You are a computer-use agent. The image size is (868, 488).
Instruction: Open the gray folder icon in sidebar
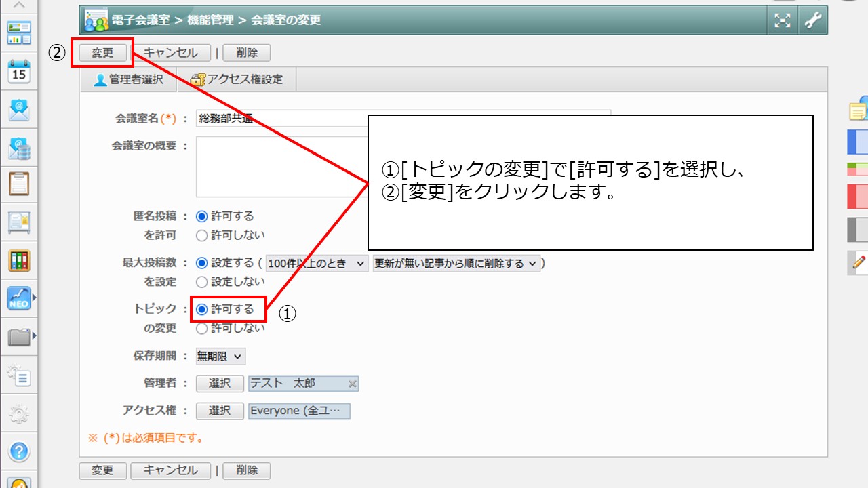click(19, 336)
